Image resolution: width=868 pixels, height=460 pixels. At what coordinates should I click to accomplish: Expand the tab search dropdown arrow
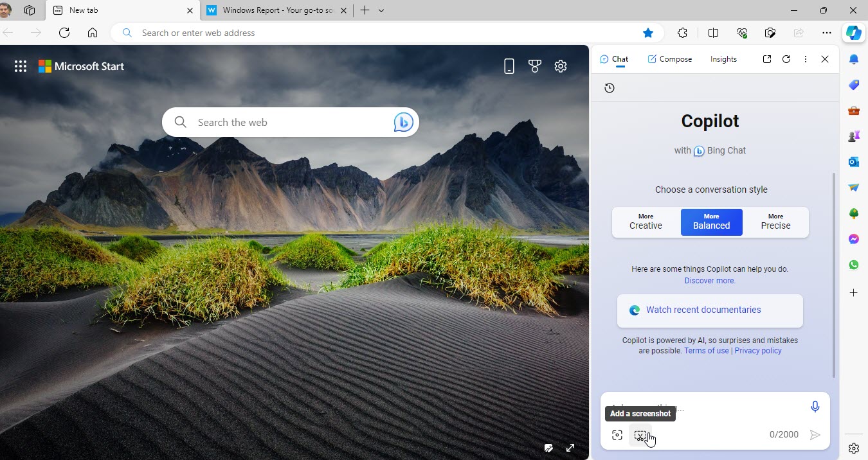point(381,10)
